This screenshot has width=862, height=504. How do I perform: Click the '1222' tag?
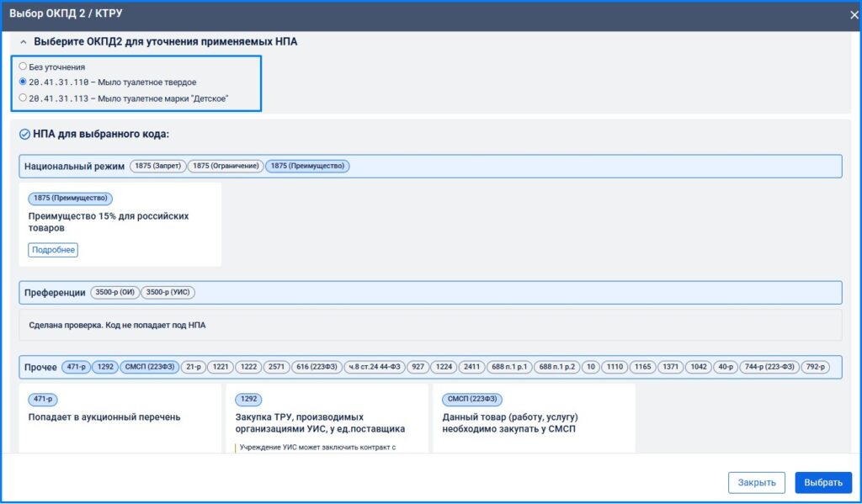click(x=248, y=367)
